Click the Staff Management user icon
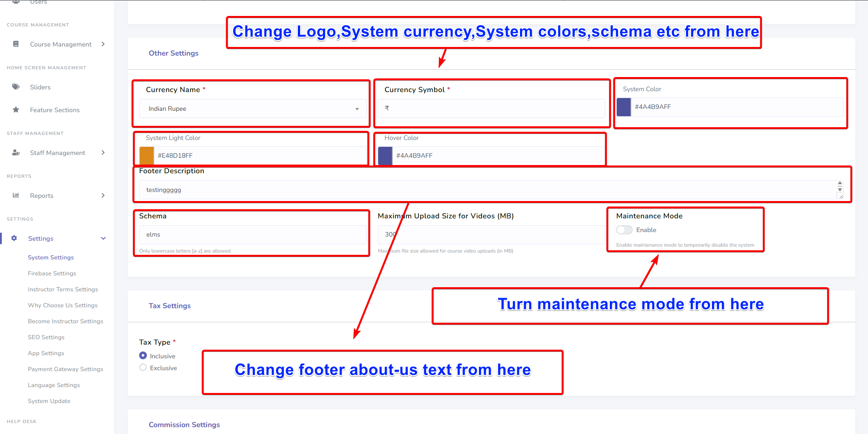The width and height of the screenshot is (868, 434). click(x=16, y=153)
